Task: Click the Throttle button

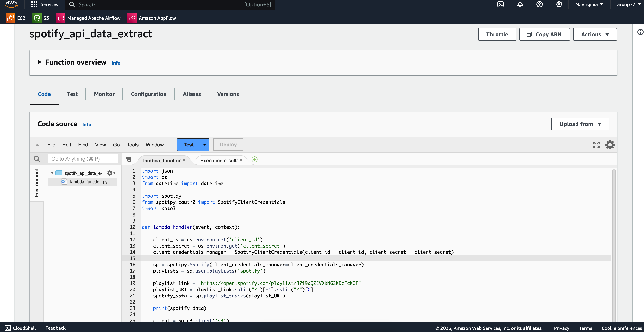Action: coord(497,34)
